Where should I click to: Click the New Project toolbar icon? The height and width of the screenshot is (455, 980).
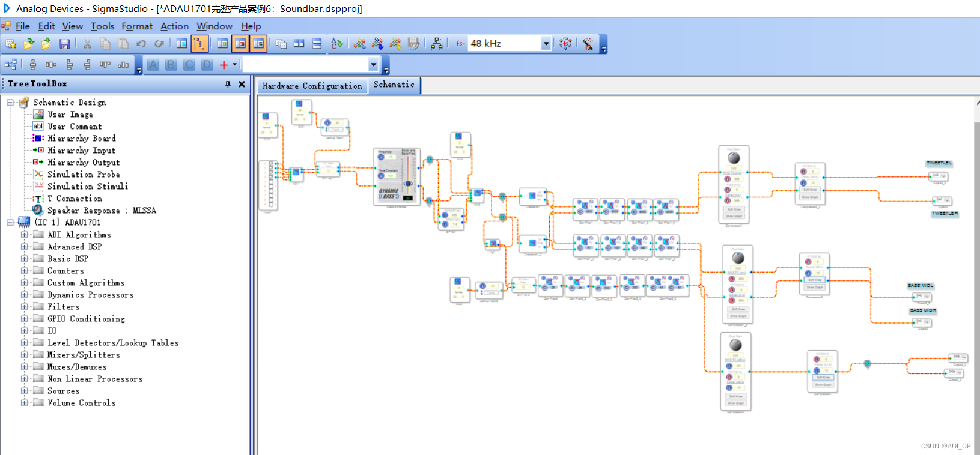point(11,44)
